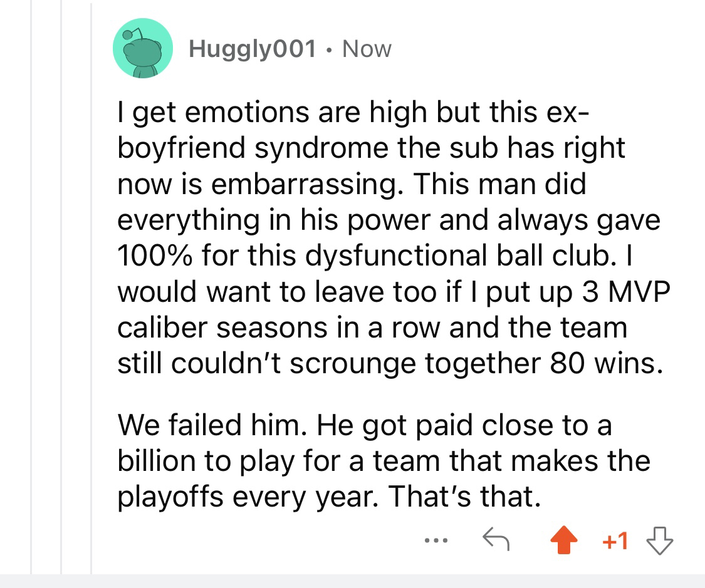This screenshot has height=588, width=705.
Task: Collapse thread via the middle indent line
Action: 61,287
